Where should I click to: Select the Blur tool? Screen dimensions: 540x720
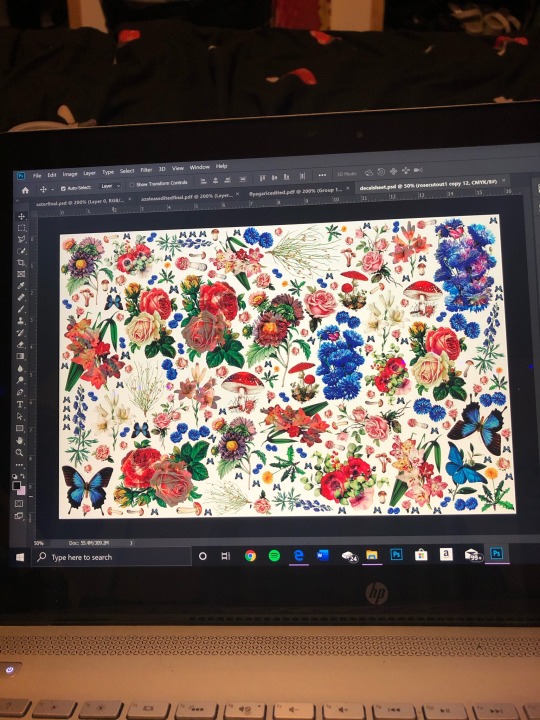click(20, 368)
